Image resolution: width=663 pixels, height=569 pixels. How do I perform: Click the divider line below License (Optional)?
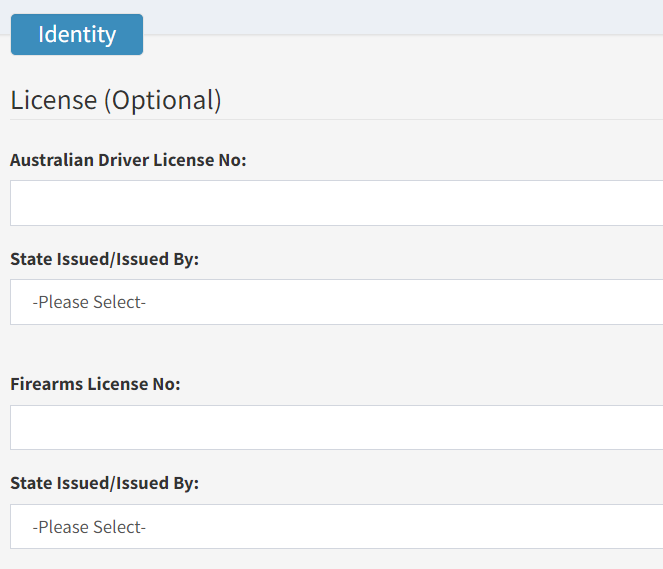pyautogui.click(x=337, y=120)
